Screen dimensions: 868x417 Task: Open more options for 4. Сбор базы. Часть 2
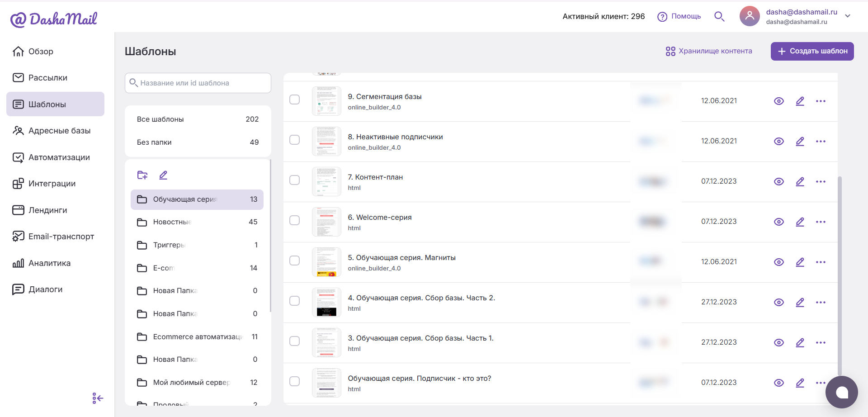[821, 303]
